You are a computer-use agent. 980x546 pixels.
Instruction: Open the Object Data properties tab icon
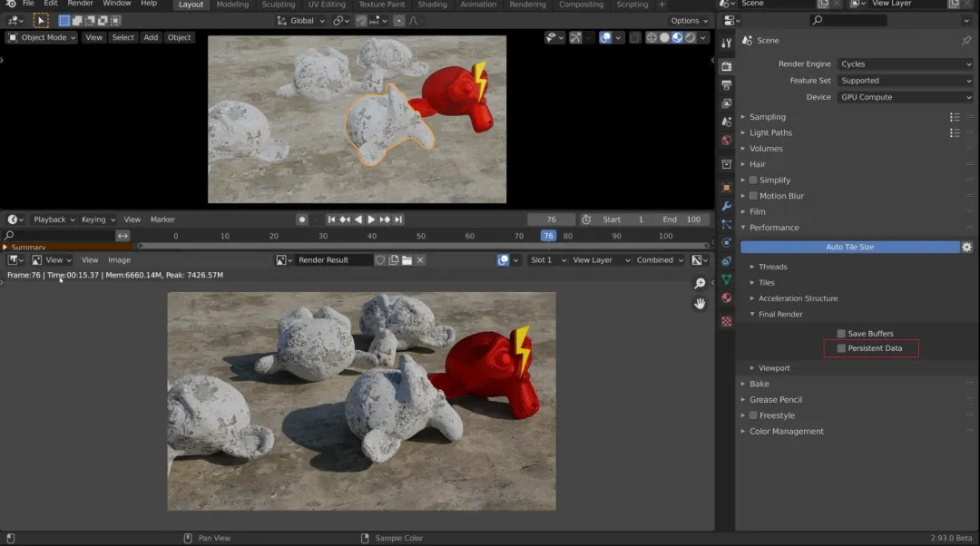[x=726, y=279]
